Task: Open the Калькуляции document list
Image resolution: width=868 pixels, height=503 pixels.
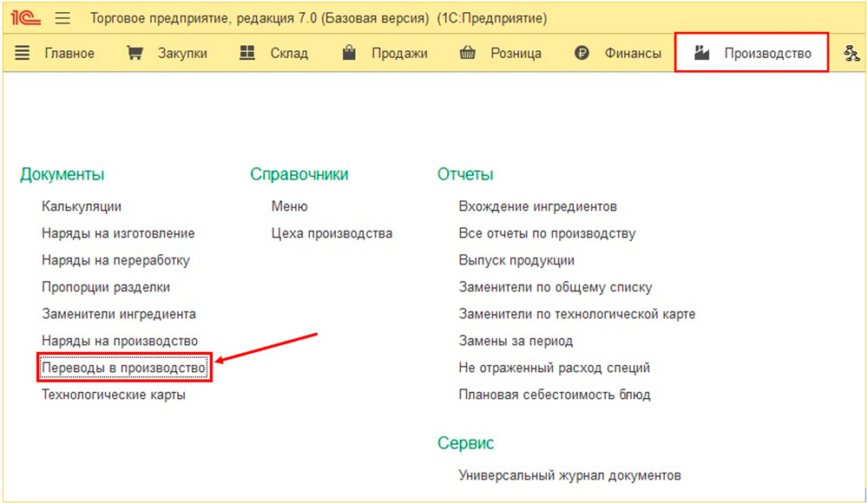Action: click(x=82, y=206)
